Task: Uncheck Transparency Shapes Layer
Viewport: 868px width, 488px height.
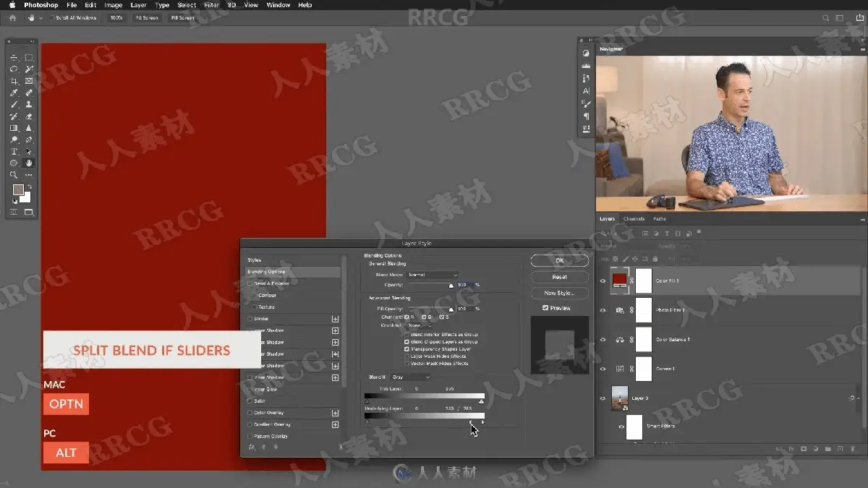Action: click(407, 349)
